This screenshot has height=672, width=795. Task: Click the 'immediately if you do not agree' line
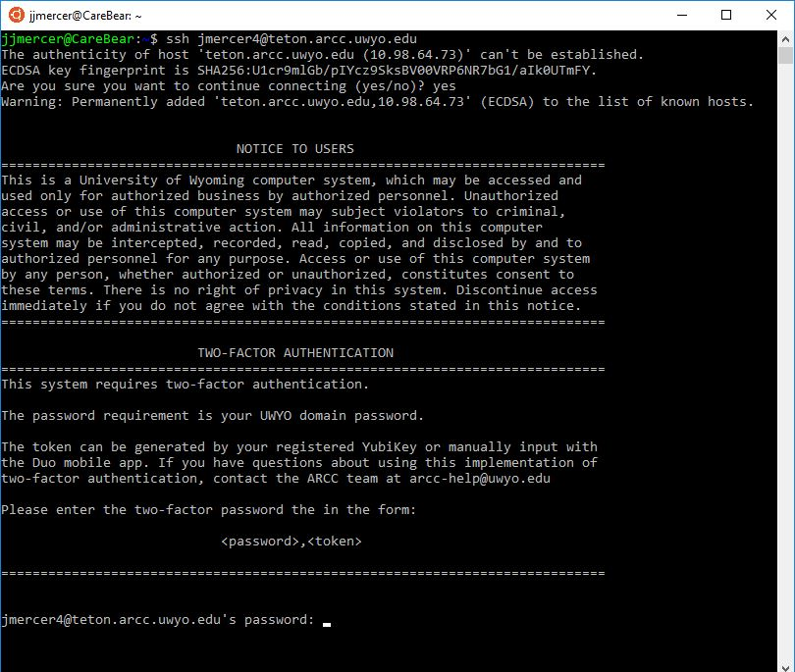[x=291, y=306]
